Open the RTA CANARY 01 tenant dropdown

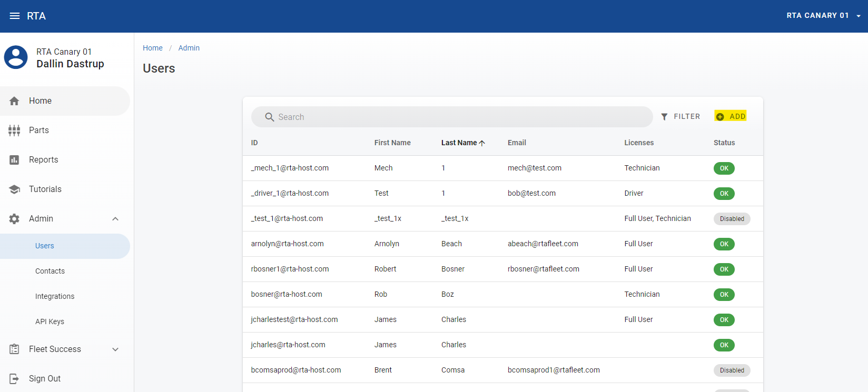click(x=823, y=16)
